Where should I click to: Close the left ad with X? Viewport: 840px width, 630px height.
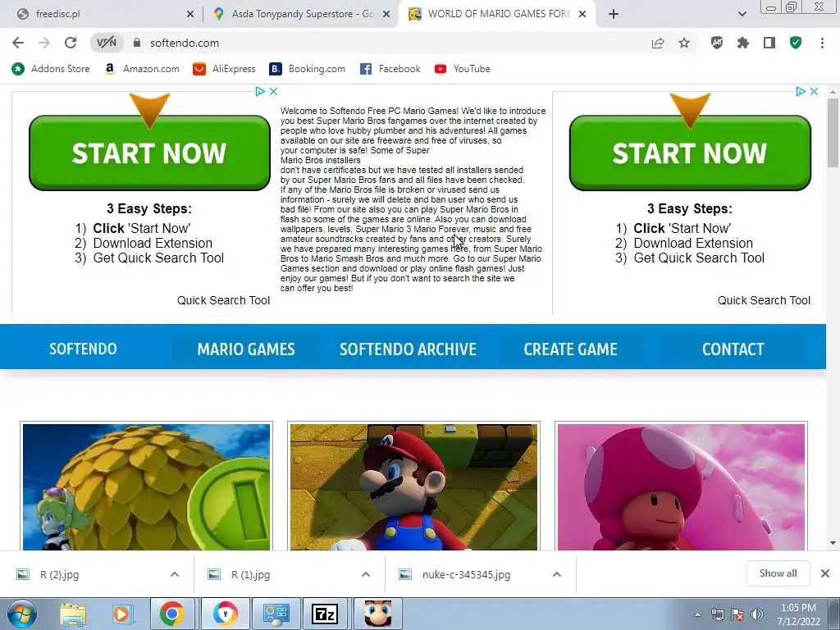click(273, 92)
